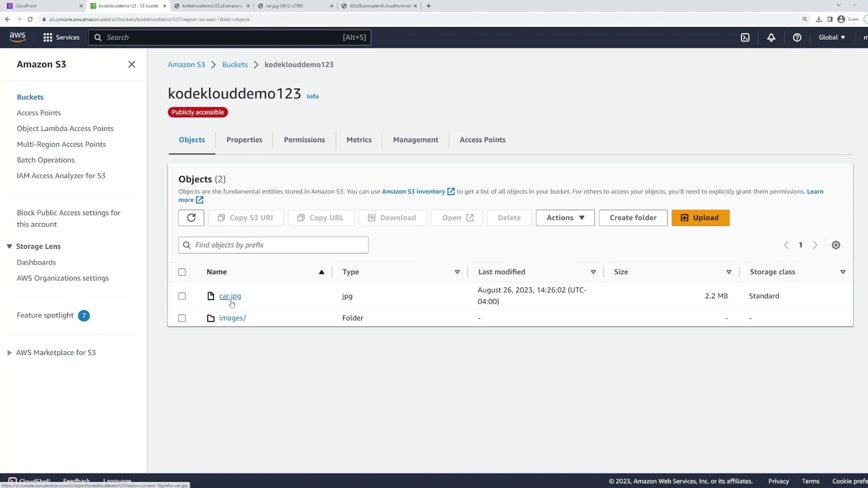868x488 pixels.
Task: Click the refresh objects icon button
Action: point(191,218)
